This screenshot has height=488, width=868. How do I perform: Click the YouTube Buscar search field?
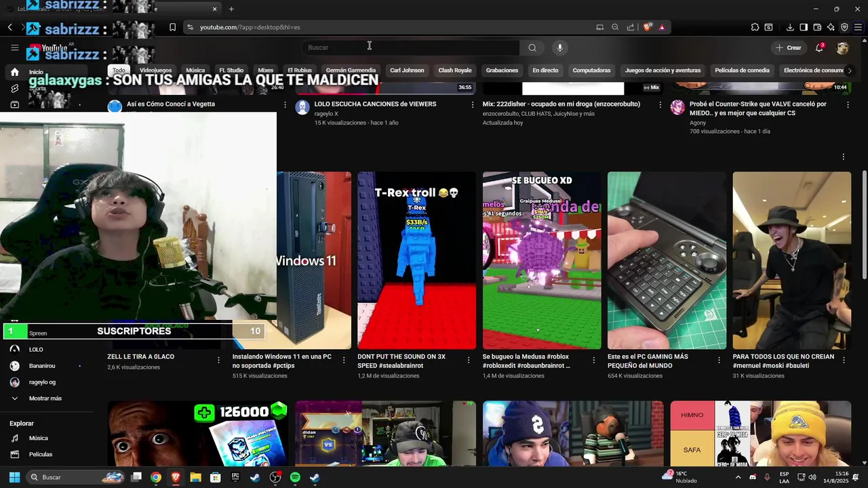pyautogui.click(x=410, y=47)
